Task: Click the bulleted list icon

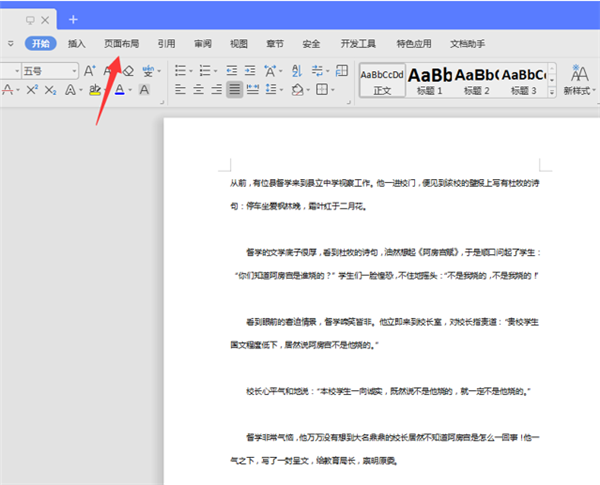Action: [x=180, y=71]
